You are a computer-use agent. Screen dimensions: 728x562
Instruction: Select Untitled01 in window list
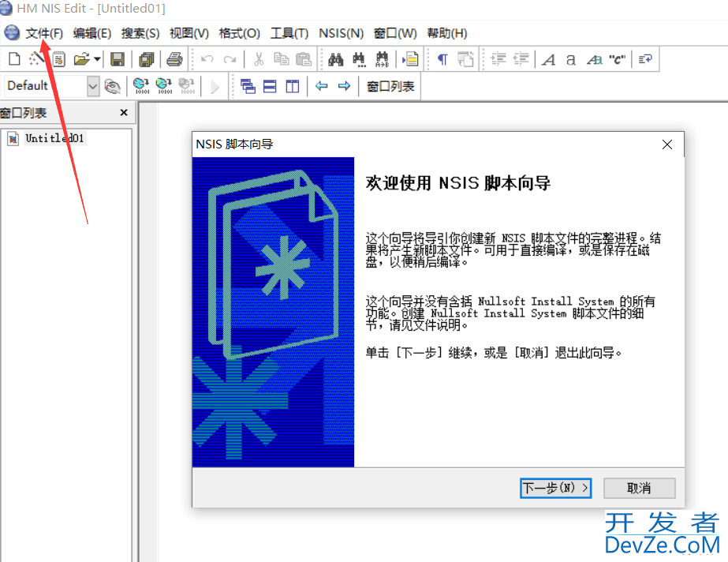(x=54, y=138)
